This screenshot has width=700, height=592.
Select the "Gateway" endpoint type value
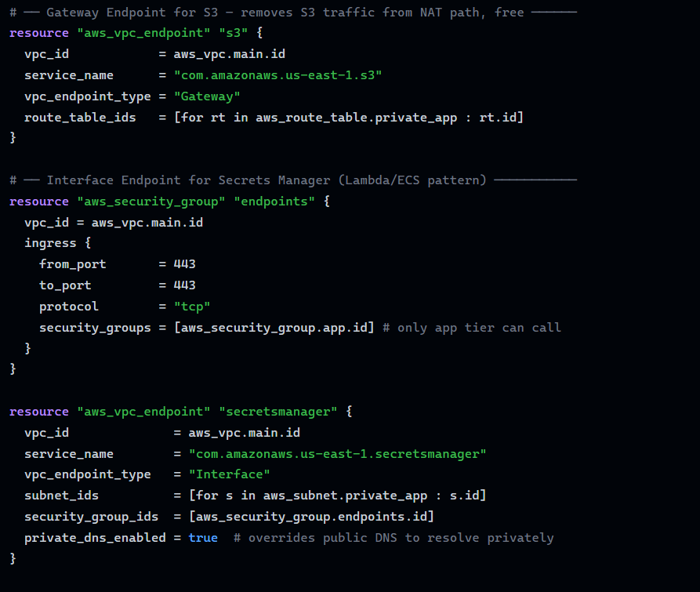[x=207, y=96]
